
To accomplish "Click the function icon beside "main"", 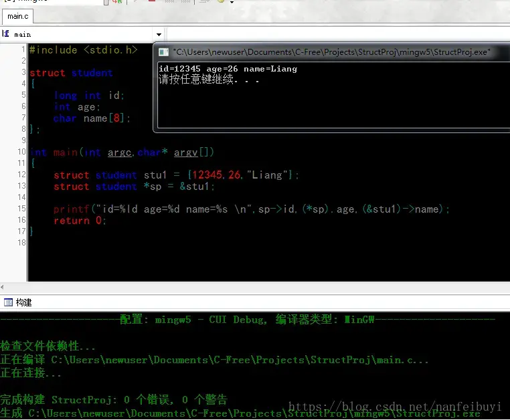I will pos(5,34).
